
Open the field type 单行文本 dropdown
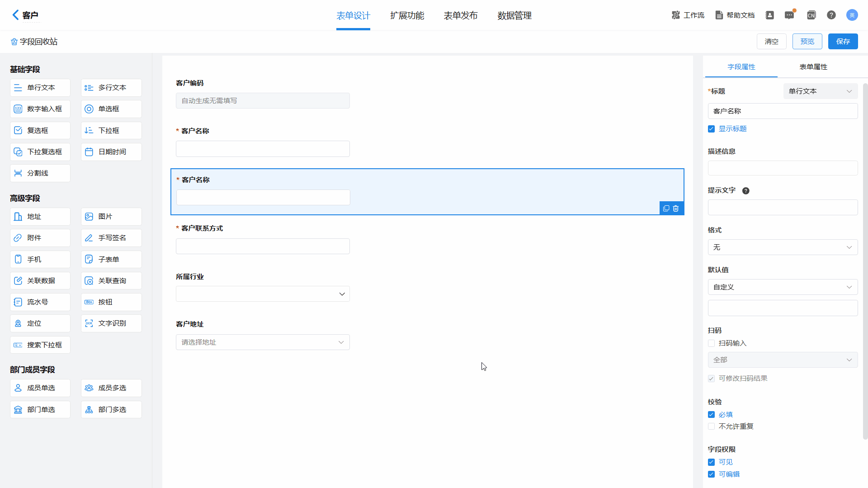coord(820,91)
